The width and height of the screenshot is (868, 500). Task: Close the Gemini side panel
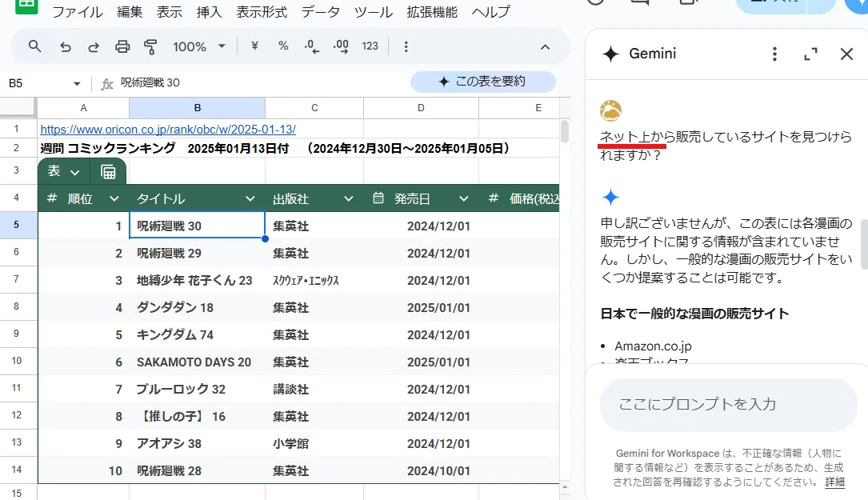[x=846, y=54]
